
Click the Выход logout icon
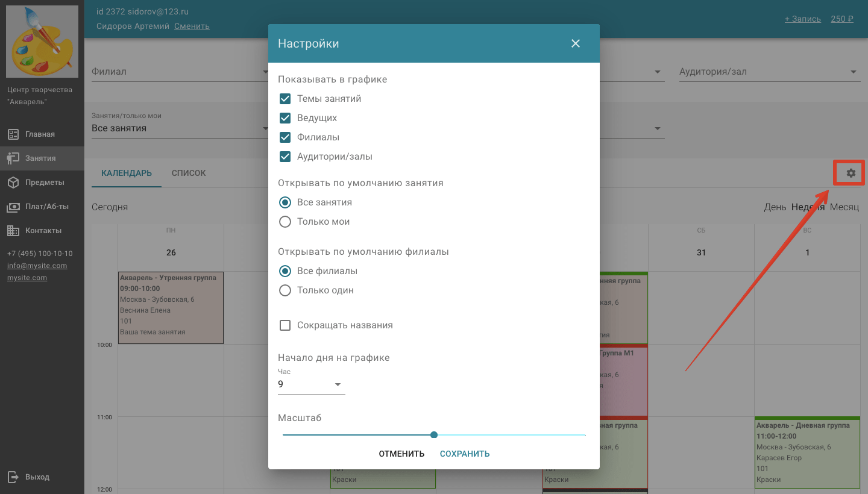[x=13, y=477]
